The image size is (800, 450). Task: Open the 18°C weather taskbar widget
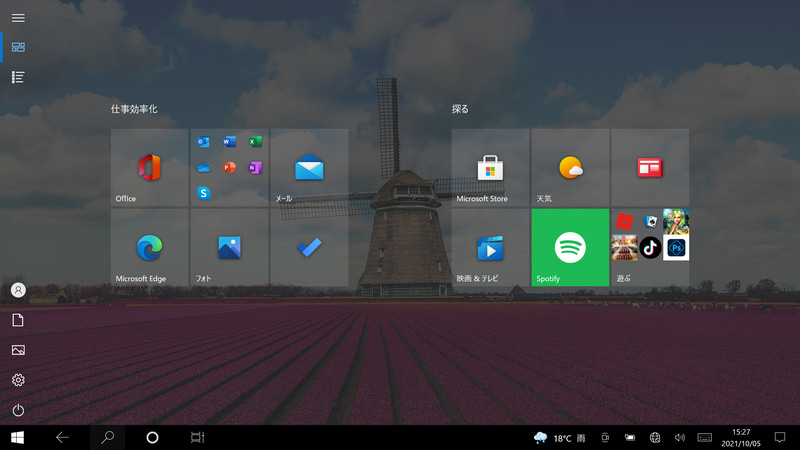560,438
